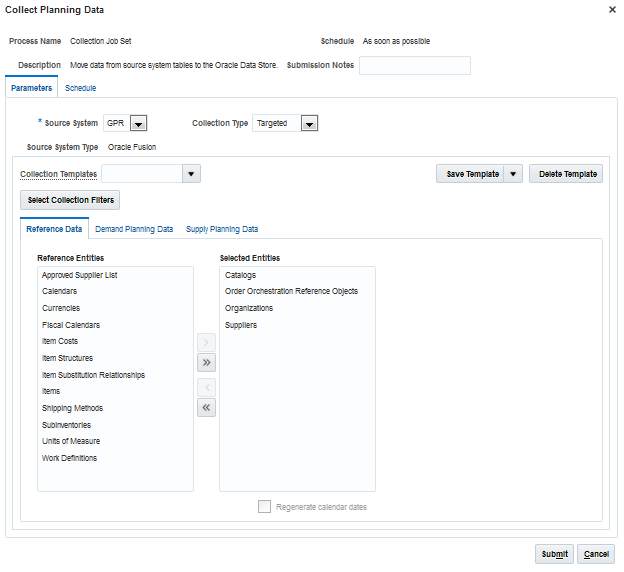Click the remove all entities left icon
This screenshot has width=624, height=572.
pos(206,407)
